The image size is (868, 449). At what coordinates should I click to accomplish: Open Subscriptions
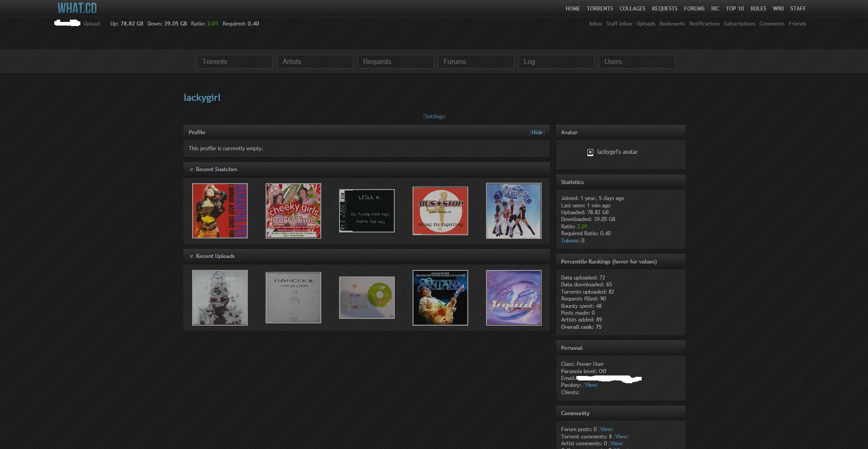point(739,24)
